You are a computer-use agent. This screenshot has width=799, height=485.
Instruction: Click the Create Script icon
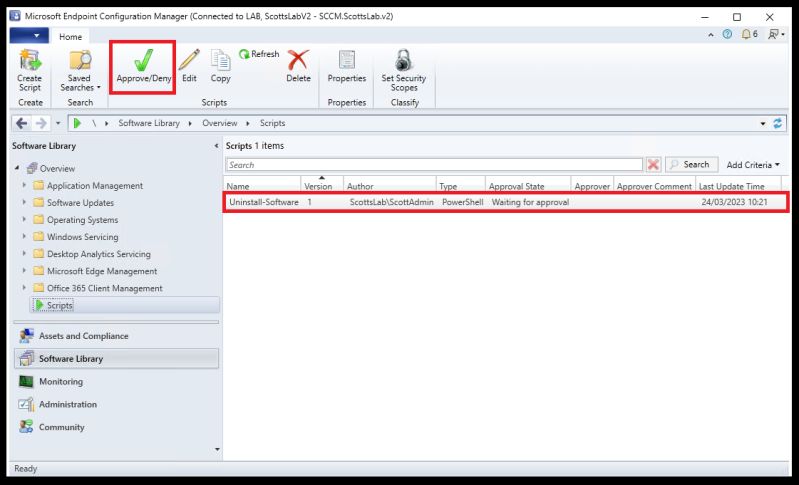click(29, 71)
